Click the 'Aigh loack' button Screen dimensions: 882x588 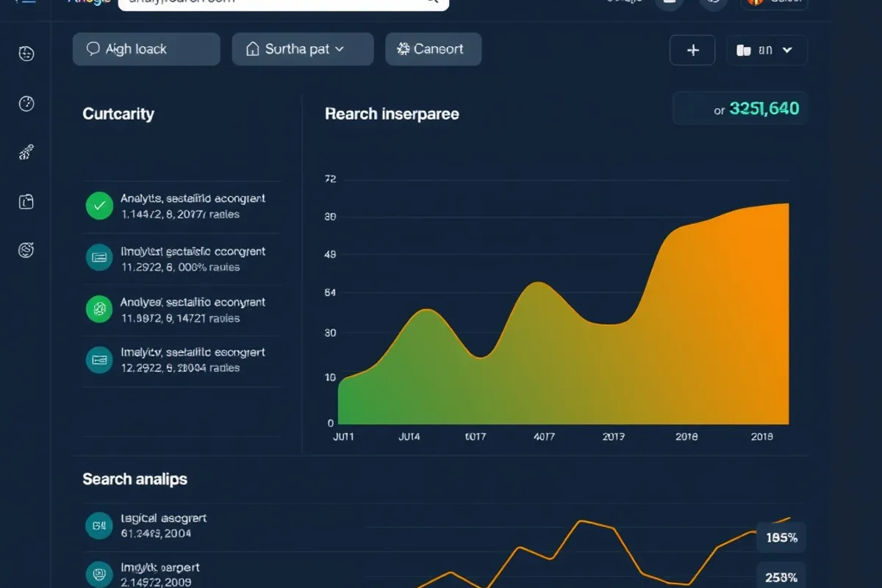click(146, 49)
